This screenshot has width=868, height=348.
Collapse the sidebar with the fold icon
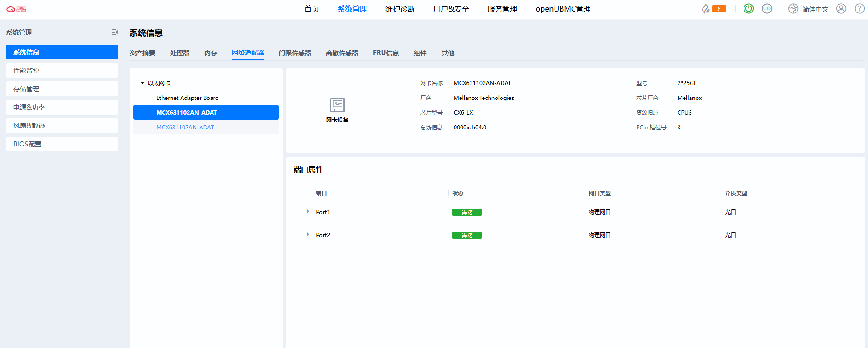click(x=114, y=32)
